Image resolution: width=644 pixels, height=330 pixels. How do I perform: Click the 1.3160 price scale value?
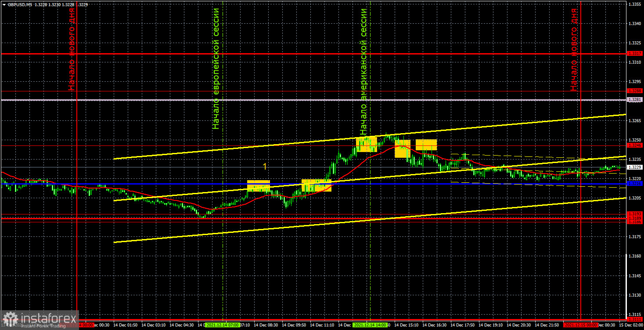click(634, 256)
